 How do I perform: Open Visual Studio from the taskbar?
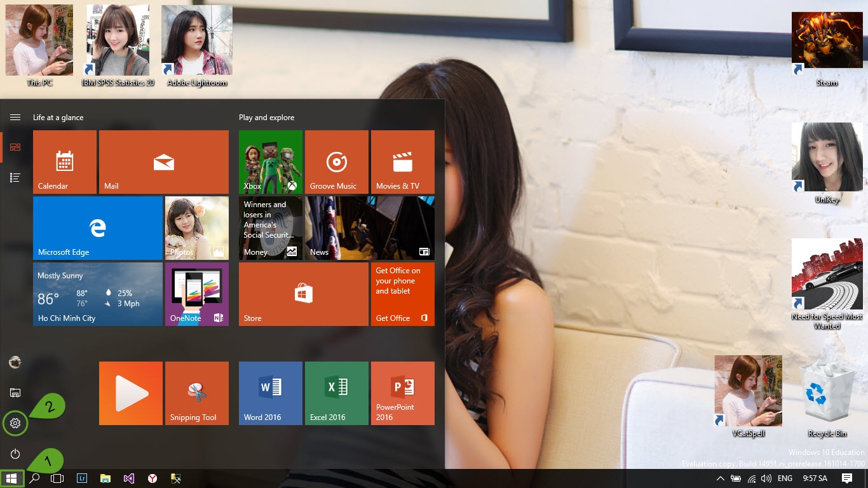click(x=129, y=478)
